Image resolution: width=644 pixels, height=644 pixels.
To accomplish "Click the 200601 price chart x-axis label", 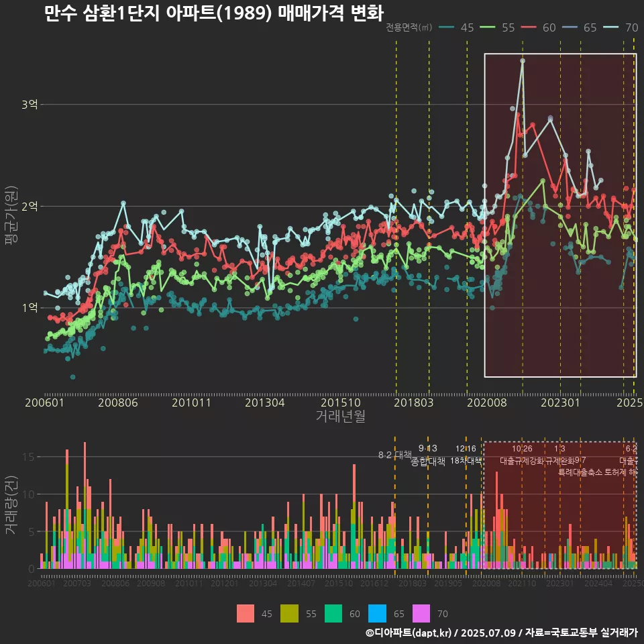I will tap(44, 402).
